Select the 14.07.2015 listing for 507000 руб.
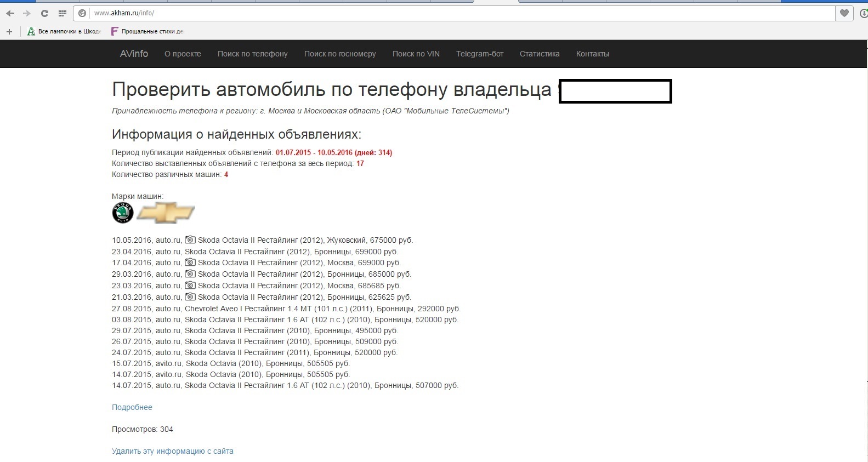Viewport: 868px width, 462px height. pyautogui.click(x=285, y=385)
